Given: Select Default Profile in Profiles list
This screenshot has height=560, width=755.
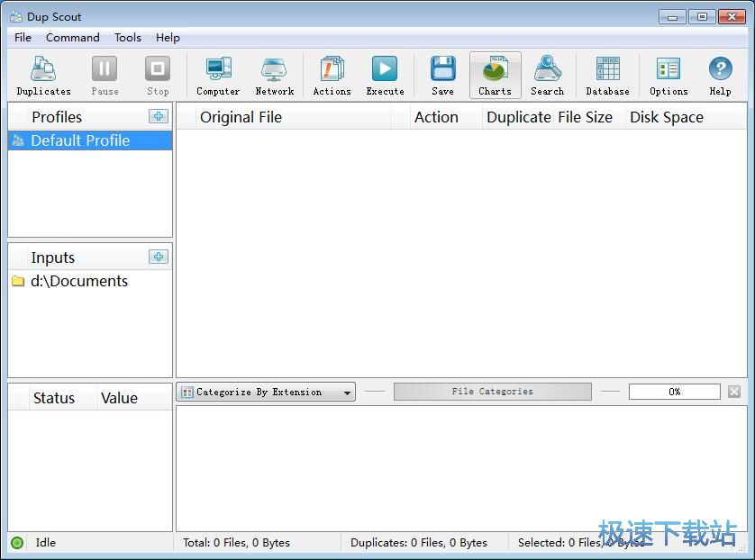Looking at the screenshot, I should (x=80, y=140).
